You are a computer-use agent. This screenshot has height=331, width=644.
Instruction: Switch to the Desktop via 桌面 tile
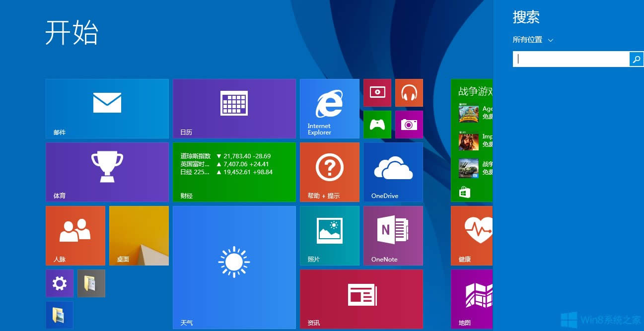[139, 235]
